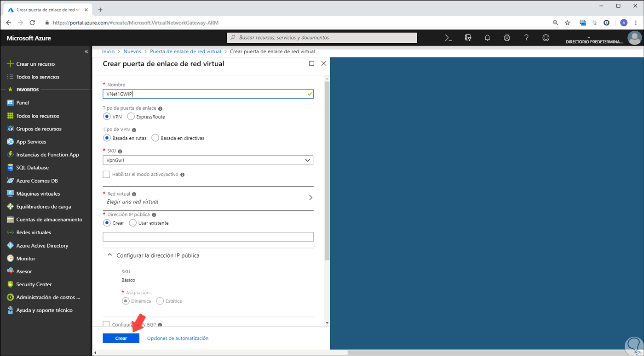Open Administración de costos sidebar item
644x356 pixels.
coord(48,297)
